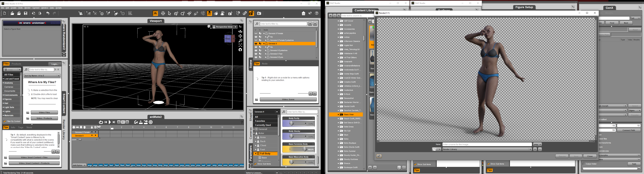Click the orange highlighted ActivePose tool icon
644x174 pixels.
(209, 14)
